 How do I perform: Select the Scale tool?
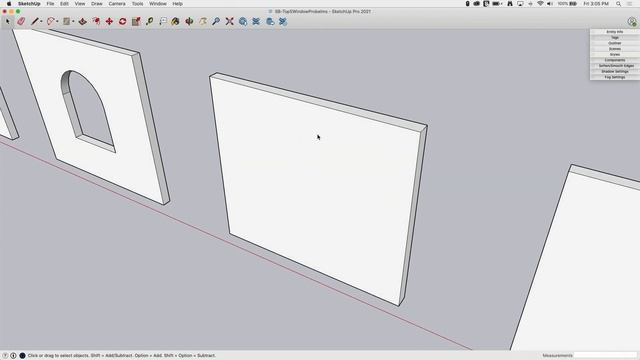tap(136, 21)
